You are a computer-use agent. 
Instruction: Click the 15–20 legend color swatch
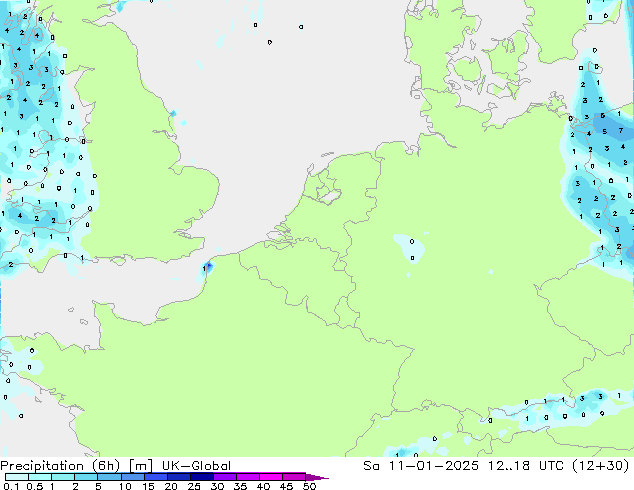pyautogui.click(x=156, y=477)
